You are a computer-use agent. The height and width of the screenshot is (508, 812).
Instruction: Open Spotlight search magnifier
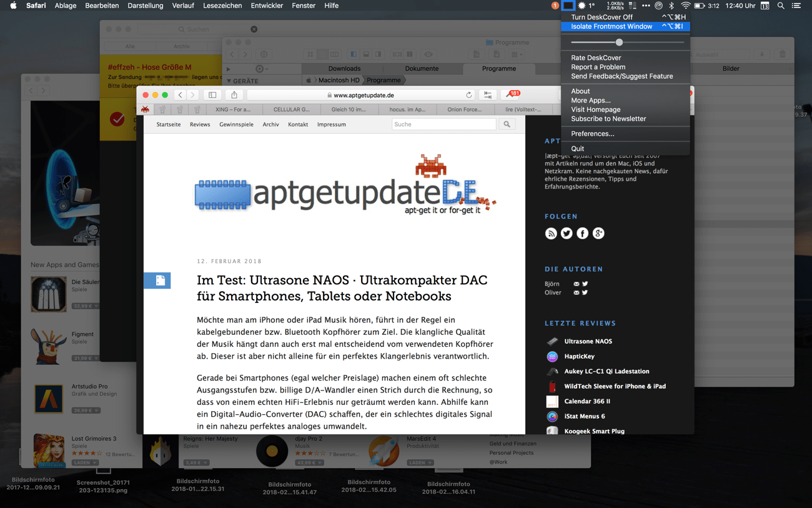coord(781,6)
